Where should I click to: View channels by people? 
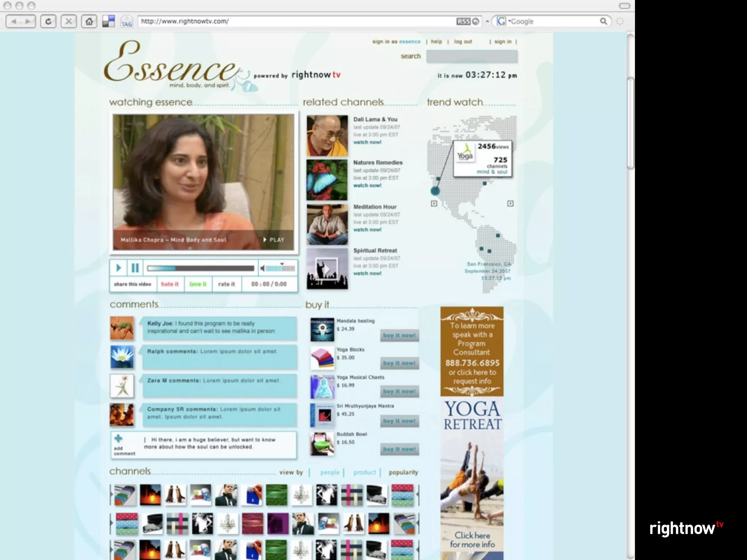(x=330, y=472)
